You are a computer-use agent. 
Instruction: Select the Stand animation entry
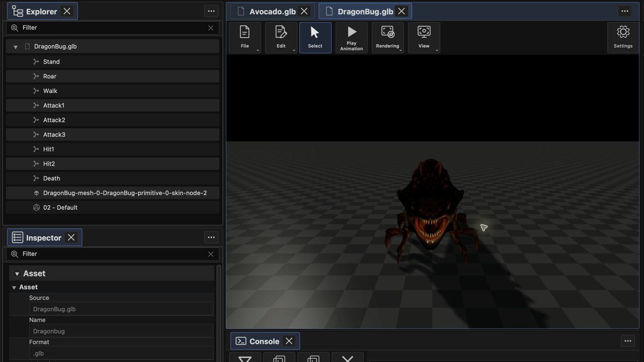pyautogui.click(x=113, y=62)
